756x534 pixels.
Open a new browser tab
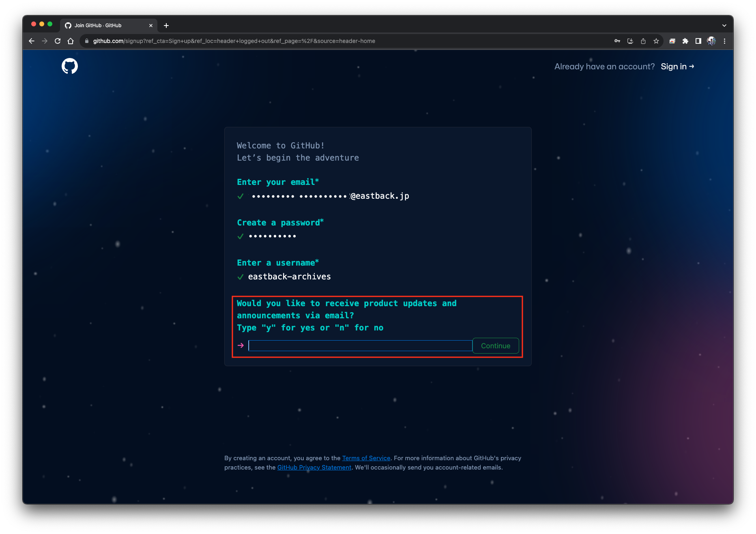pyautogui.click(x=166, y=26)
